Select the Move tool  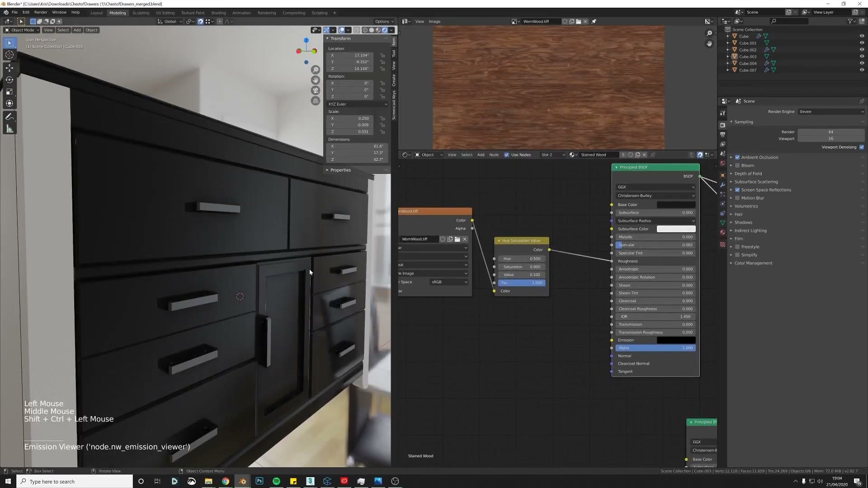pyautogui.click(x=9, y=68)
